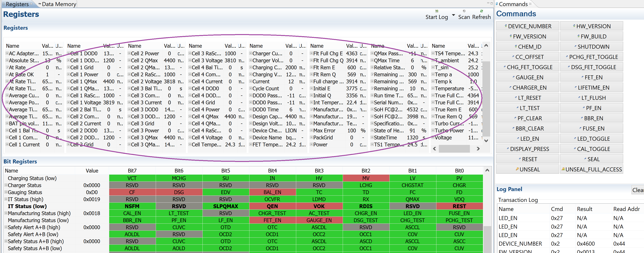Click the red GAUGE_EN bit cell

pos(319,220)
